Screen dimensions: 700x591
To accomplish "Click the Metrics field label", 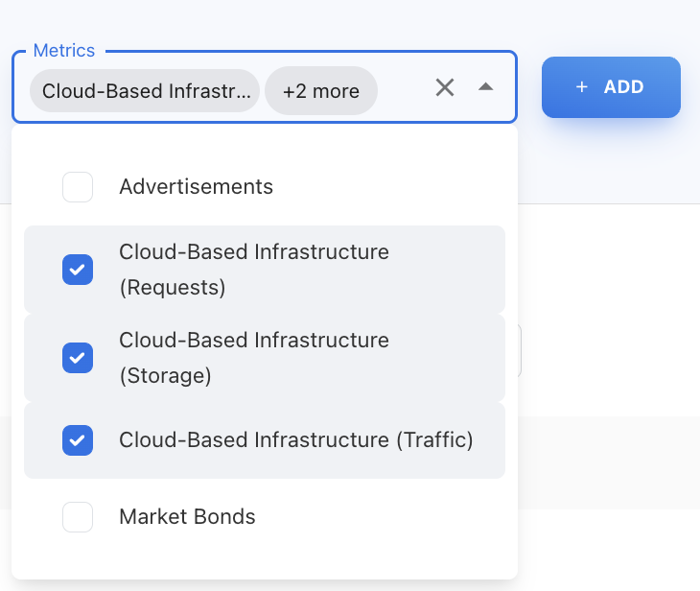I will [x=64, y=50].
